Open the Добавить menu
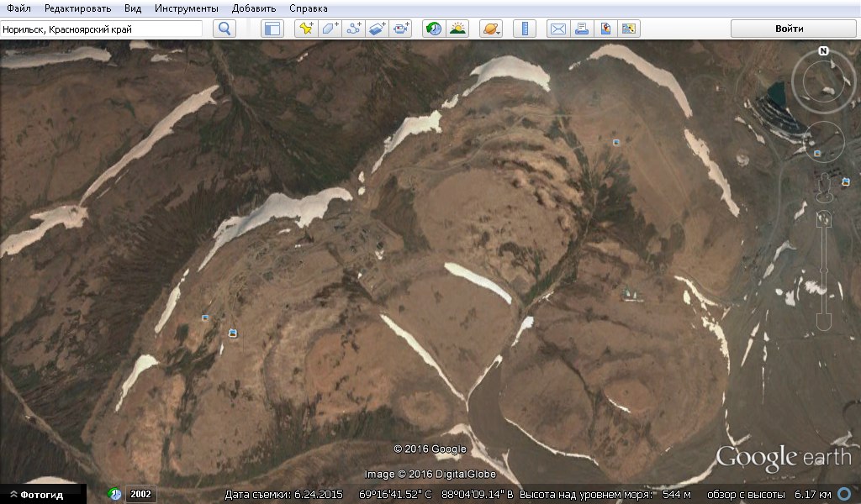This screenshot has height=504, width=861. click(x=254, y=8)
